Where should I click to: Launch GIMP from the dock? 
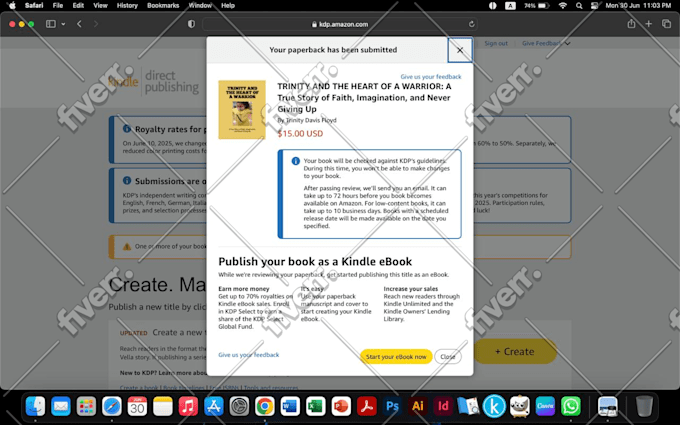tap(520, 407)
